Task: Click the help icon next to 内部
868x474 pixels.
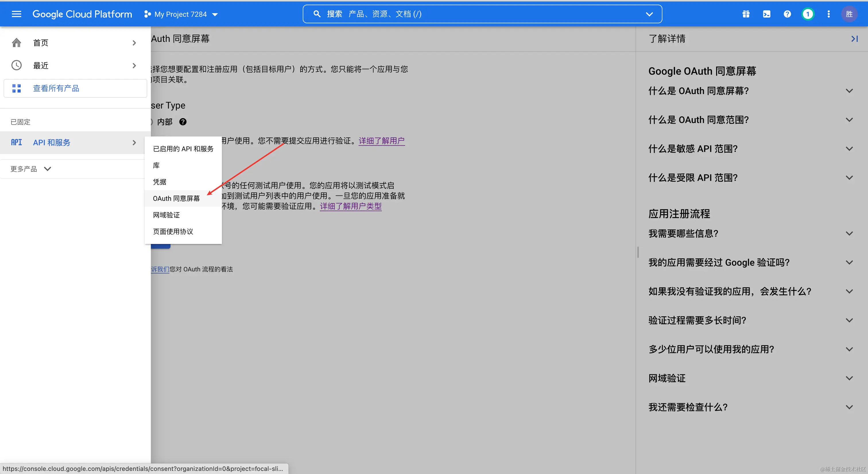Action: click(183, 122)
